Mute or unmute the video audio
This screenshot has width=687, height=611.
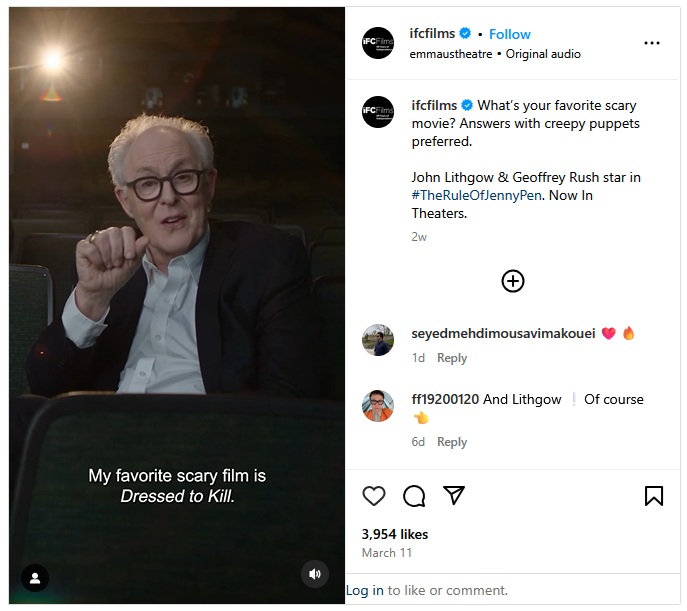[314, 574]
